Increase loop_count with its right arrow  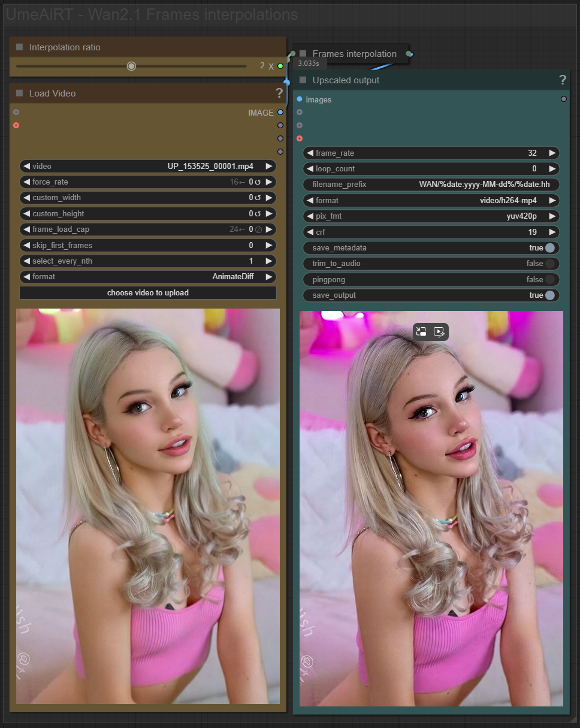click(x=552, y=168)
